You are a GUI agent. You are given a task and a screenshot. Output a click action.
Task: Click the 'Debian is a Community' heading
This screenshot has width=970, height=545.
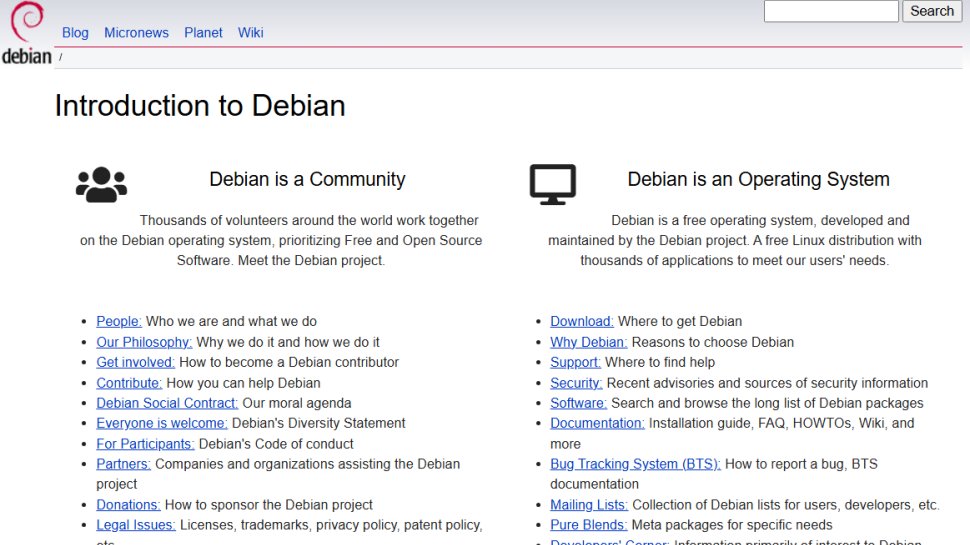[307, 179]
